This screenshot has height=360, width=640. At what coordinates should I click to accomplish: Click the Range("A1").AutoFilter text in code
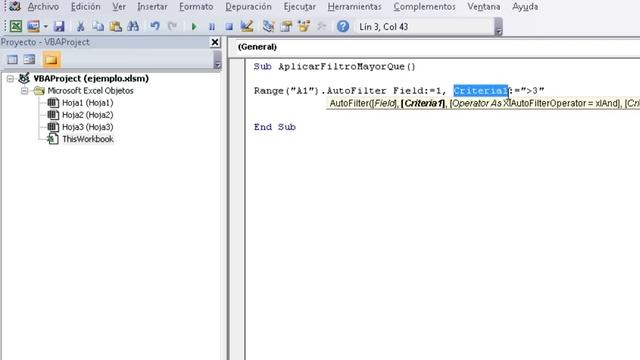pyautogui.click(x=320, y=91)
